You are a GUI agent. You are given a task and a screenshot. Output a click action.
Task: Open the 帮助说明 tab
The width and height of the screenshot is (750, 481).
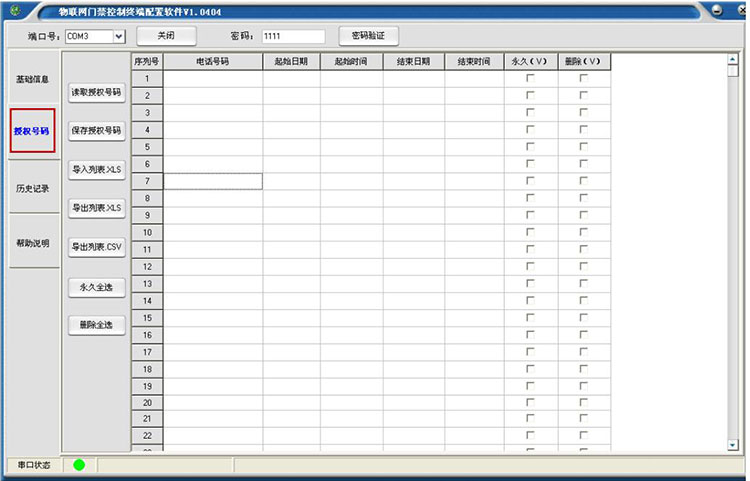tap(32, 243)
